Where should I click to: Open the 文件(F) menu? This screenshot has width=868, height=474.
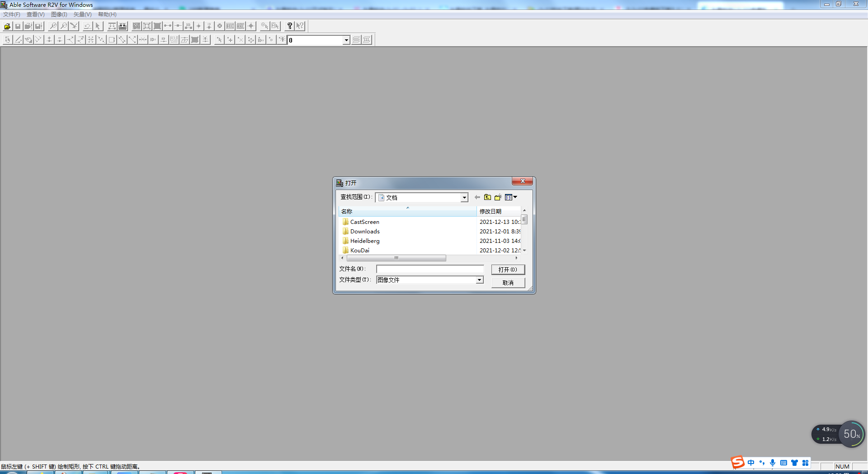tap(12, 14)
